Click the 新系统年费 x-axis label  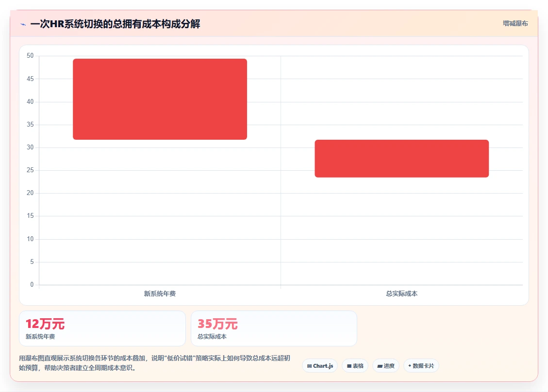point(160,294)
